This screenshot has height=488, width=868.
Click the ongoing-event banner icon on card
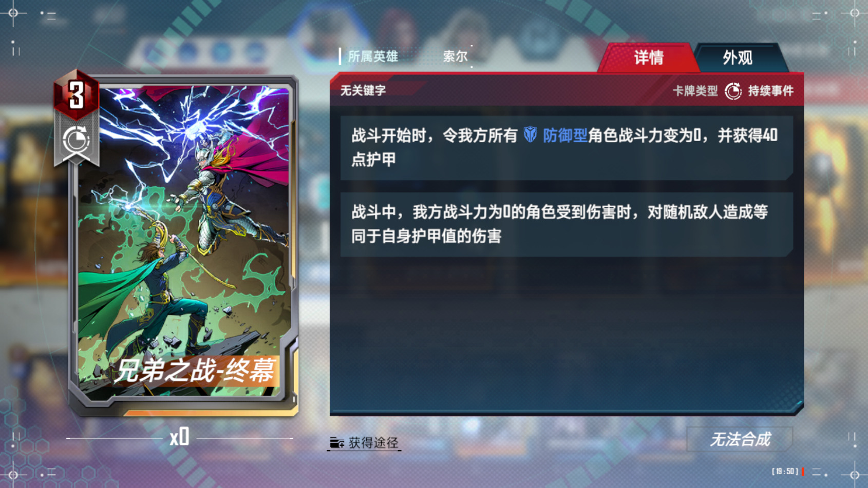click(x=77, y=140)
